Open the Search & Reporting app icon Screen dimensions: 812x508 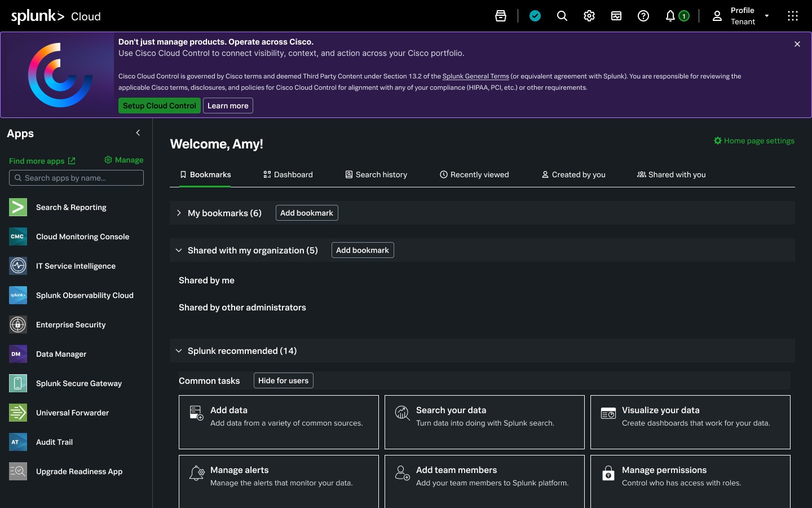pyautogui.click(x=18, y=207)
